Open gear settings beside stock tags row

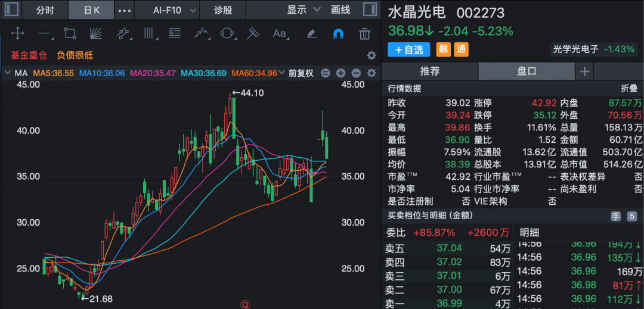pyautogui.click(x=371, y=55)
